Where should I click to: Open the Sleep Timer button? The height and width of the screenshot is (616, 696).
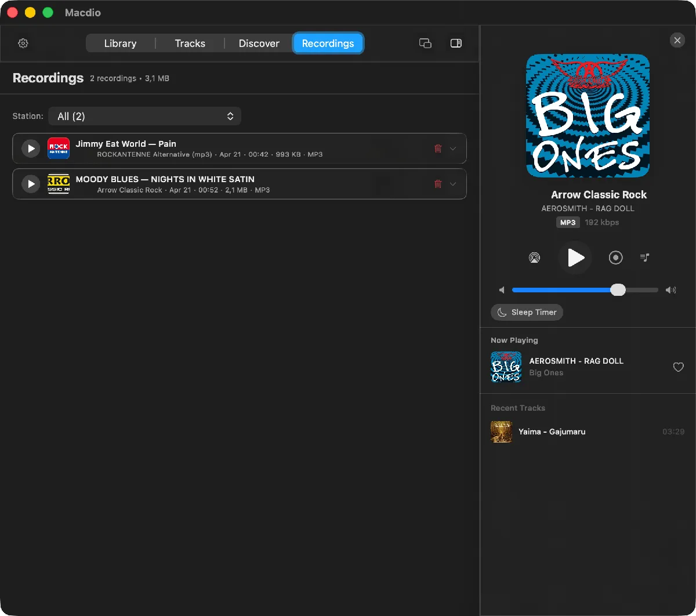coord(527,312)
